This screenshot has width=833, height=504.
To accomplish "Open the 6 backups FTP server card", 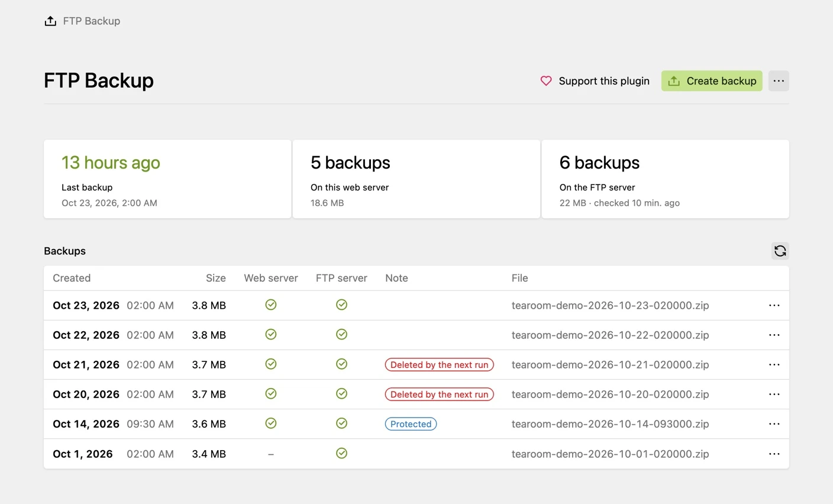I will tap(666, 179).
